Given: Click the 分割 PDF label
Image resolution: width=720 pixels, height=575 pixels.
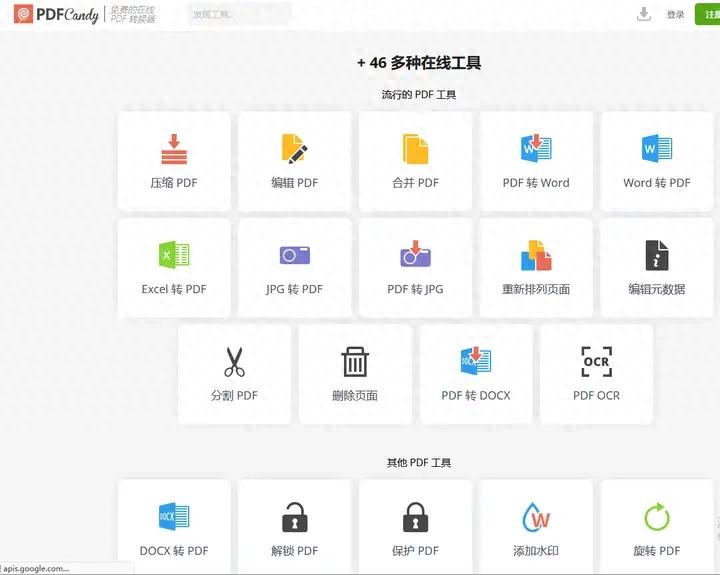Looking at the screenshot, I should click(x=234, y=395).
